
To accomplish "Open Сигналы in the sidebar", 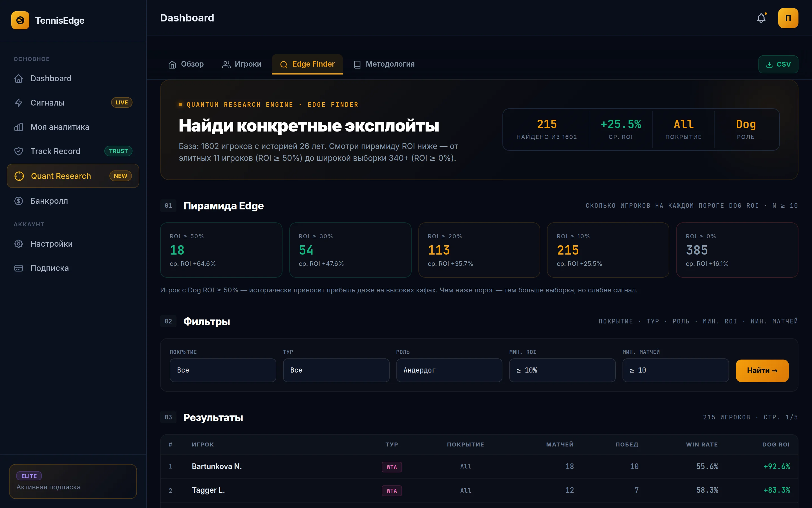I will point(73,102).
